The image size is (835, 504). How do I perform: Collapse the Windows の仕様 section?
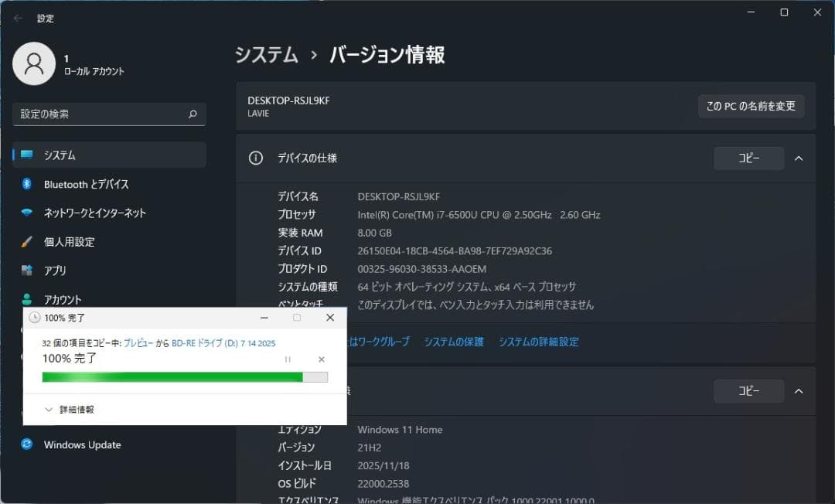tap(799, 390)
